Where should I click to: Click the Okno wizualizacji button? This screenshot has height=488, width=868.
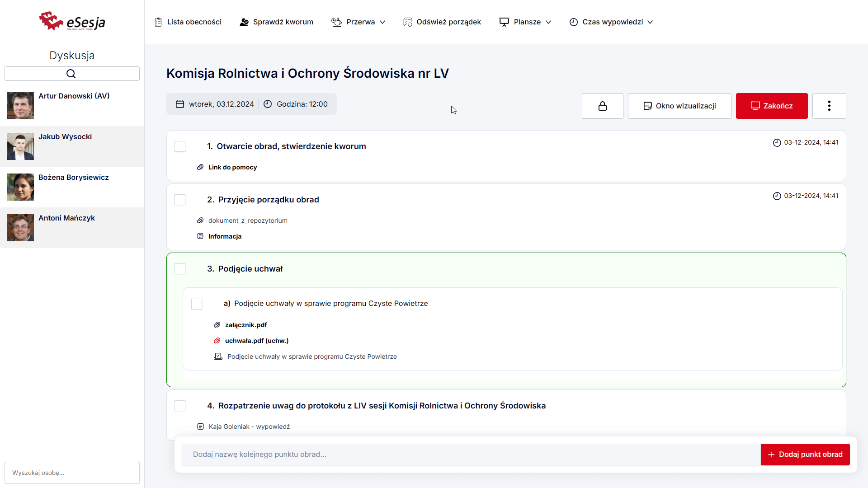(x=679, y=106)
